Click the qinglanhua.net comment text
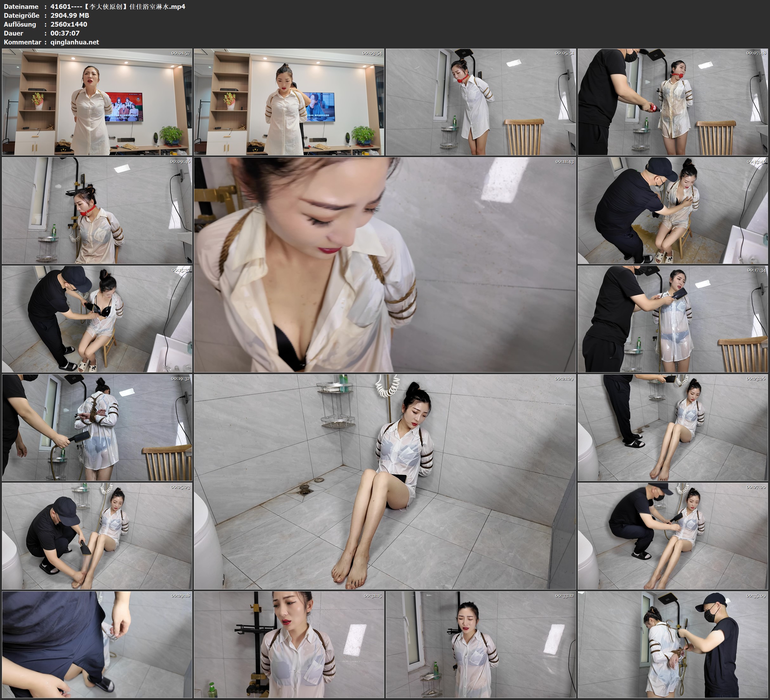Screen dimensions: 770x700 click(x=75, y=43)
